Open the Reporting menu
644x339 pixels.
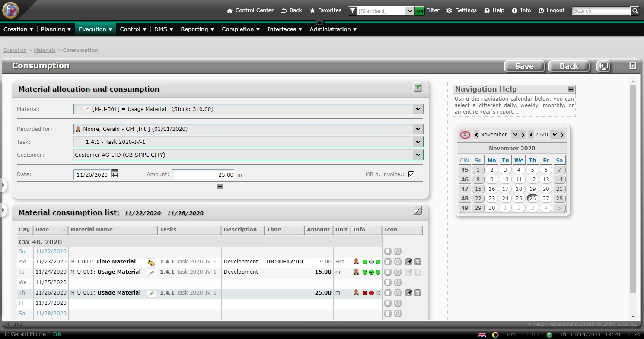click(197, 29)
